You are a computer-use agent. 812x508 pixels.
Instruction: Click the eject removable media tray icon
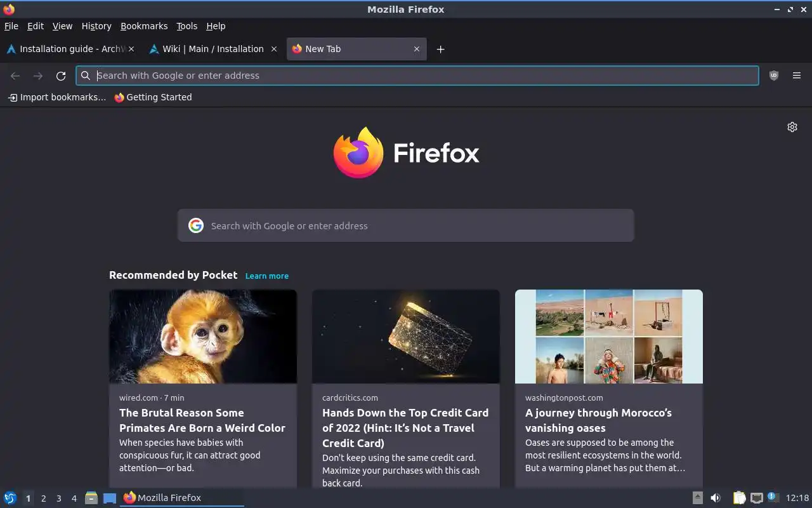tap(697, 498)
